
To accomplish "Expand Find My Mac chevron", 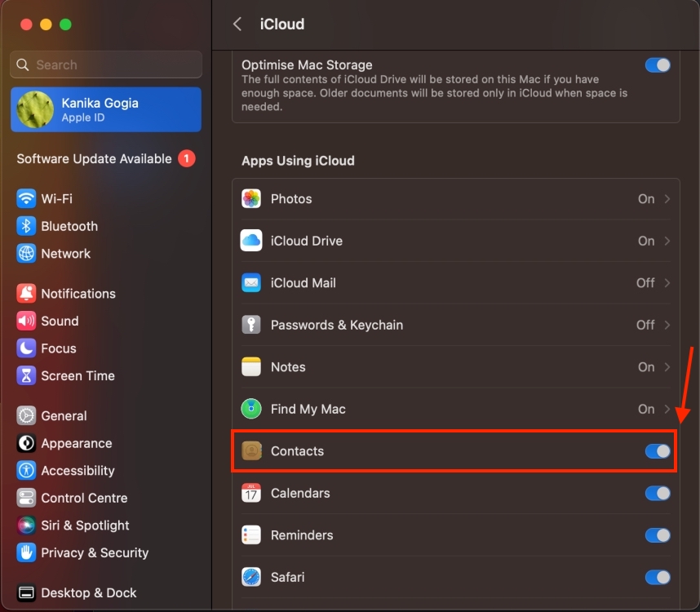I will tap(667, 409).
